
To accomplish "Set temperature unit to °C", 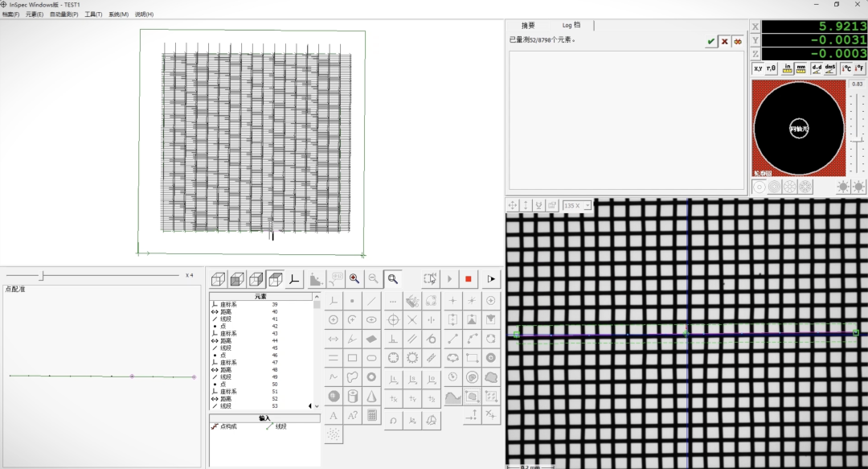I will [845, 68].
